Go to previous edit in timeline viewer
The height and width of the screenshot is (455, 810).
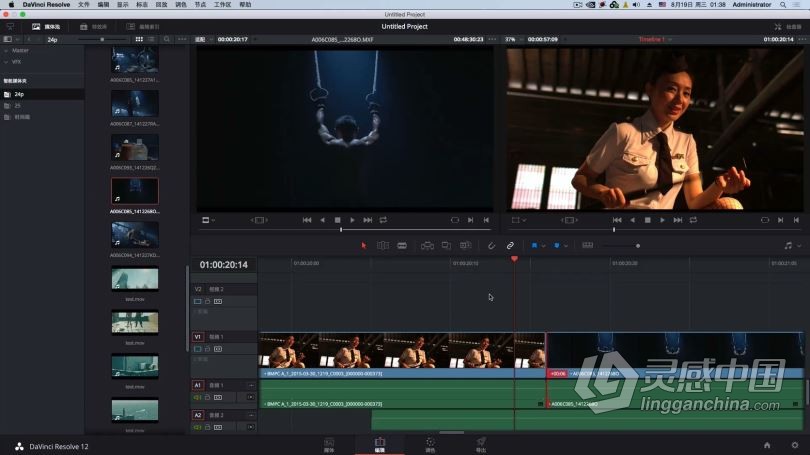[617, 220]
